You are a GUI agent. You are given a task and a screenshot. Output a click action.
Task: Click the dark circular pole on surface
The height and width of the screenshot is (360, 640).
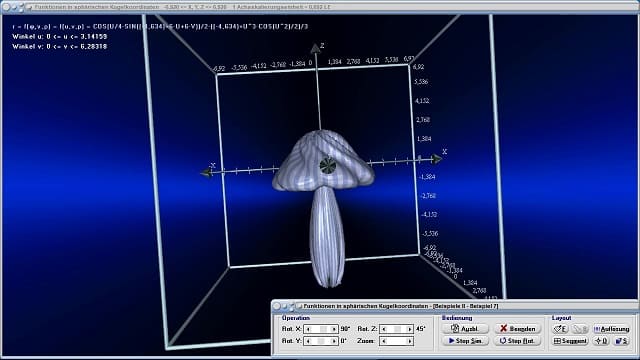[328, 165]
